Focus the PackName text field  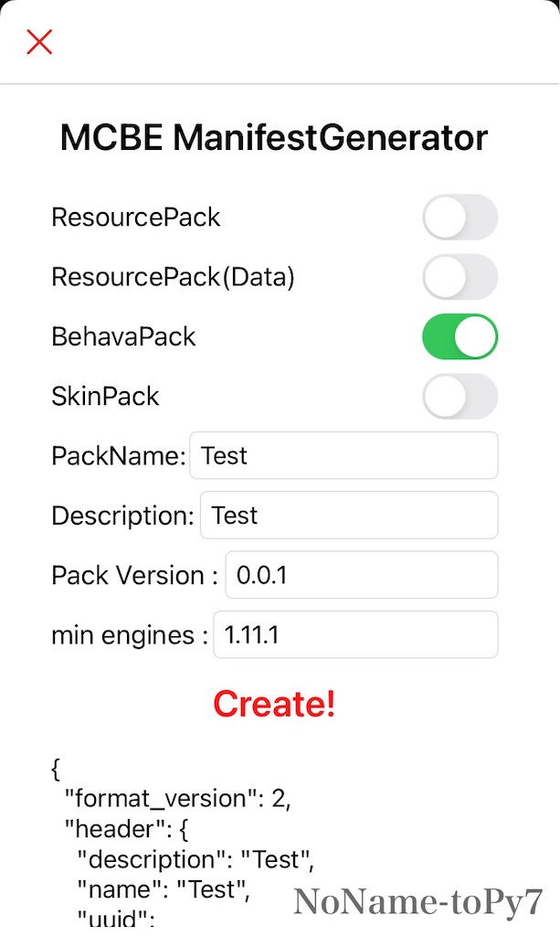click(343, 455)
